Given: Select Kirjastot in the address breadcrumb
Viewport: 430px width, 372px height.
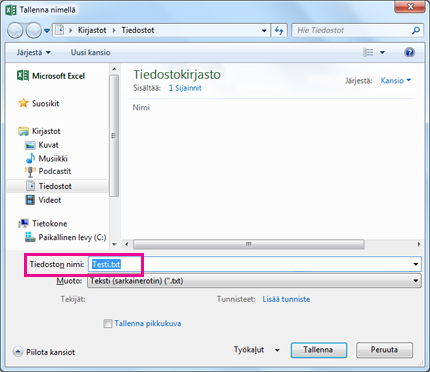Looking at the screenshot, I should 92,30.
